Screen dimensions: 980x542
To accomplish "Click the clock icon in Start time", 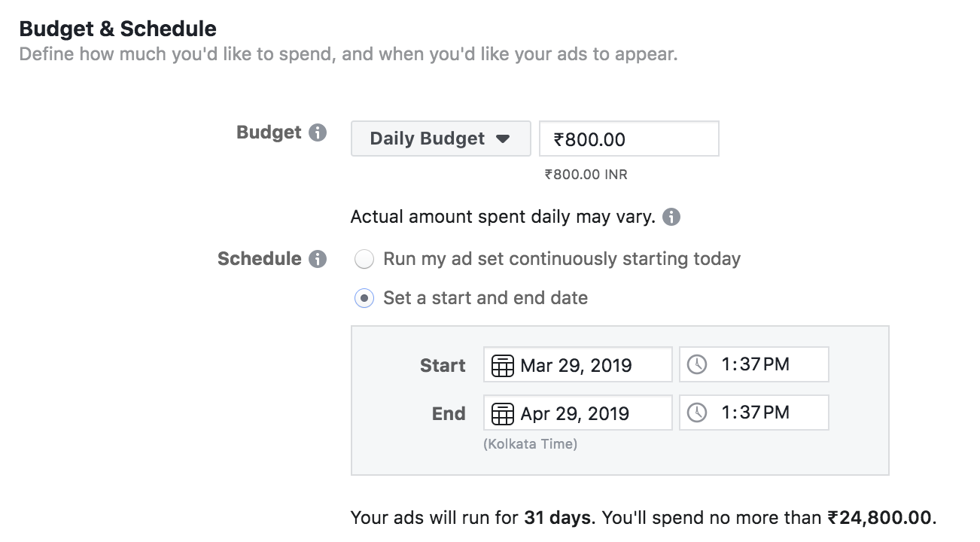I will tap(697, 365).
